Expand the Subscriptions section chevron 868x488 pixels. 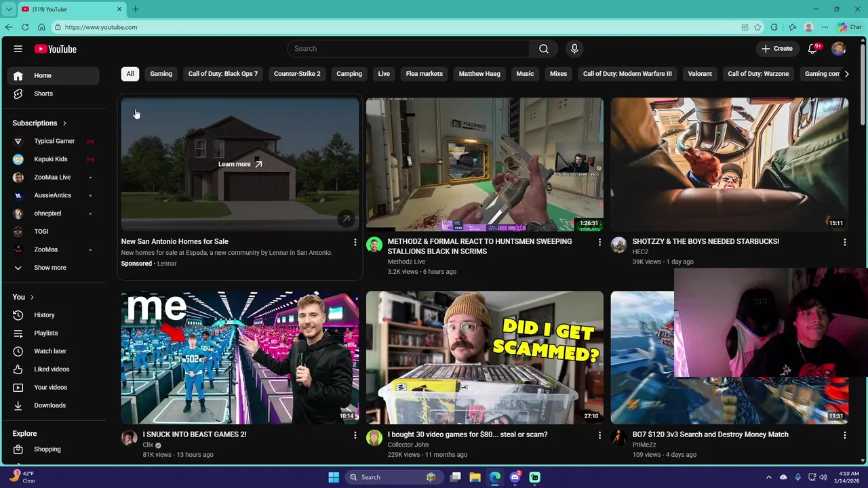(64, 123)
